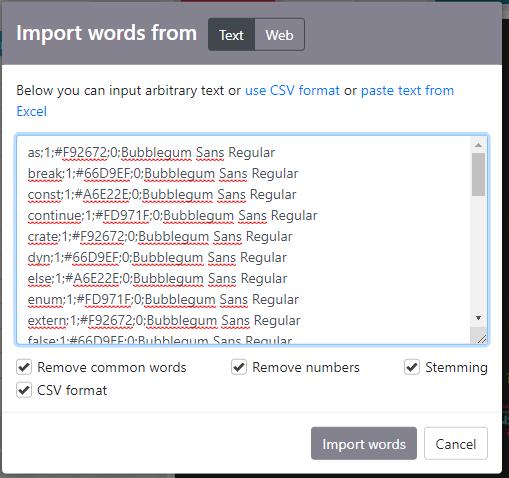Screen dimensions: 509x478
Task: Click the line starting with 'enum;1;#FD971F'
Action: click(x=163, y=300)
